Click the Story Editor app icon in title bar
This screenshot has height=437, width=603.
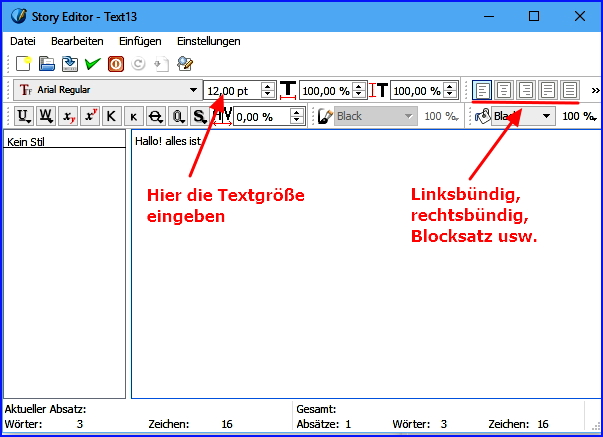[19, 16]
